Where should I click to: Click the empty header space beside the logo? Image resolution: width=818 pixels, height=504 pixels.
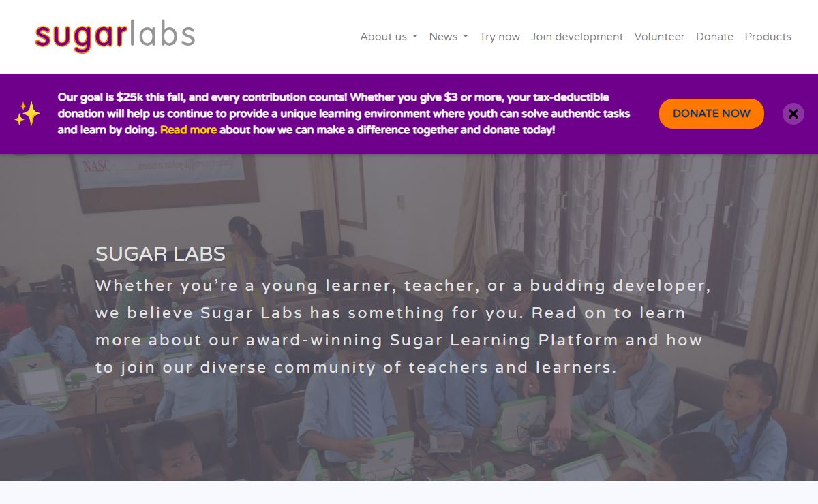click(x=273, y=37)
